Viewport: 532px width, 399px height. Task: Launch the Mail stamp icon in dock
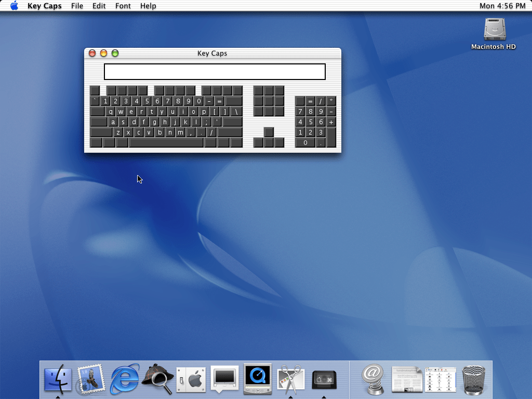tap(91, 380)
